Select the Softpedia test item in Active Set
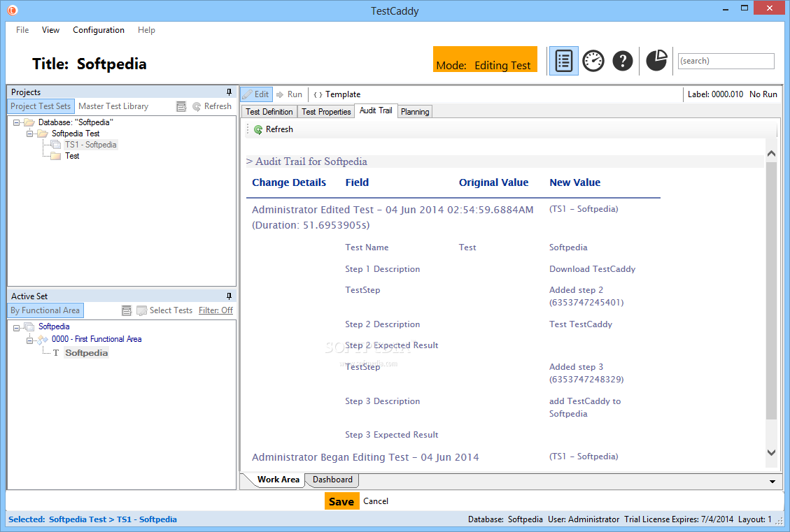Viewport: 790px width, 532px height. click(x=87, y=353)
